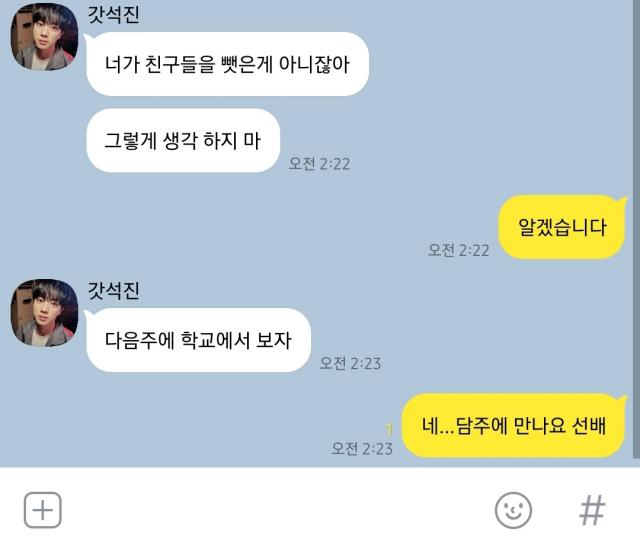The height and width of the screenshot is (551, 640).
Task: Open 갓석진's top profile picture
Action: [44, 37]
